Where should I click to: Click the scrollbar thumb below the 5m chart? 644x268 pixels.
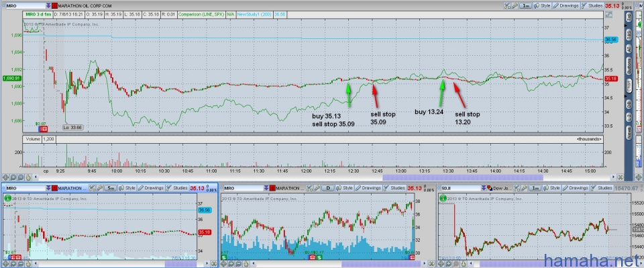pos(180,263)
